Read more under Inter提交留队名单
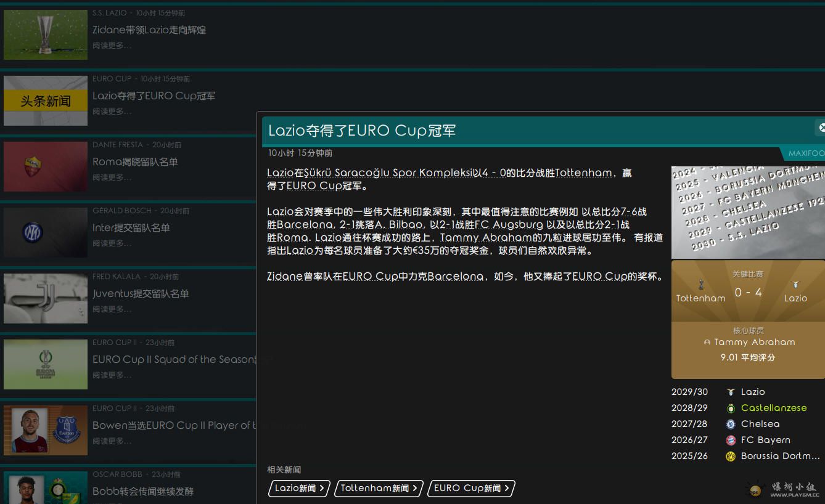 pos(112,243)
